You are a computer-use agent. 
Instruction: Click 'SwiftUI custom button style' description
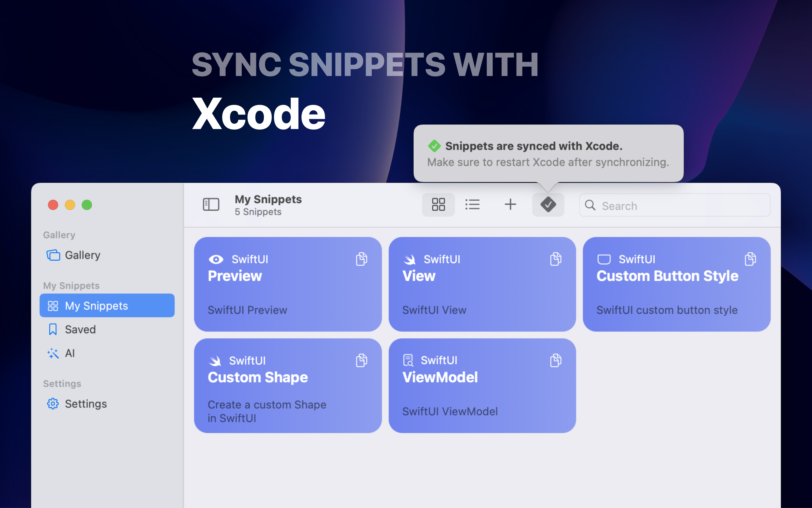667,310
